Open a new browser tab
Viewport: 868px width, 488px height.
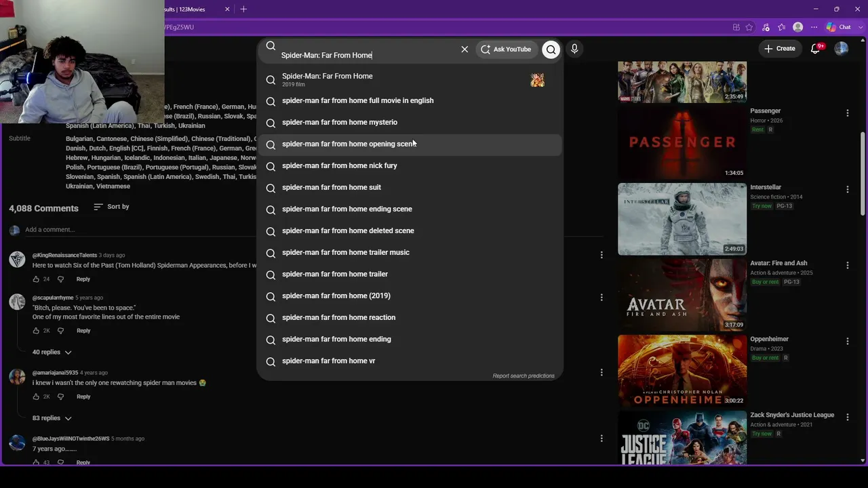(x=243, y=9)
